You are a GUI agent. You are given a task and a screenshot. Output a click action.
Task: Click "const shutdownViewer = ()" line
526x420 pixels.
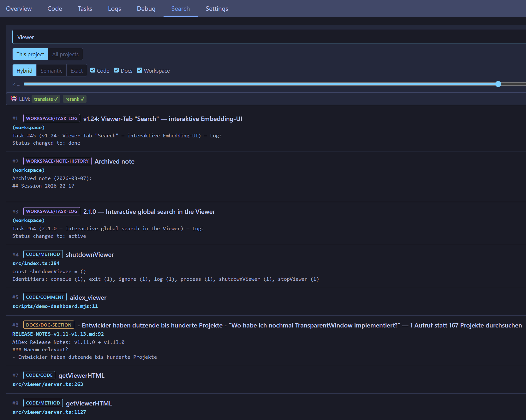[49, 272]
